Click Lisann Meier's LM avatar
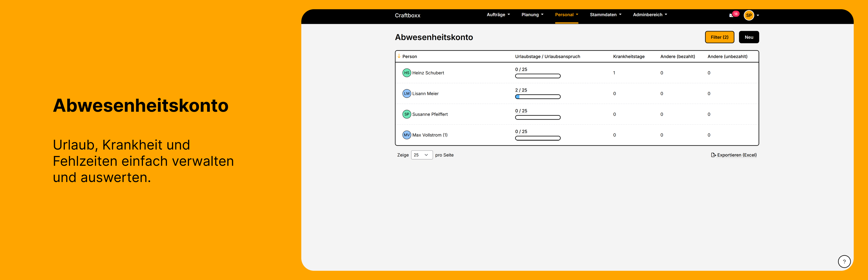 click(x=406, y=94)
